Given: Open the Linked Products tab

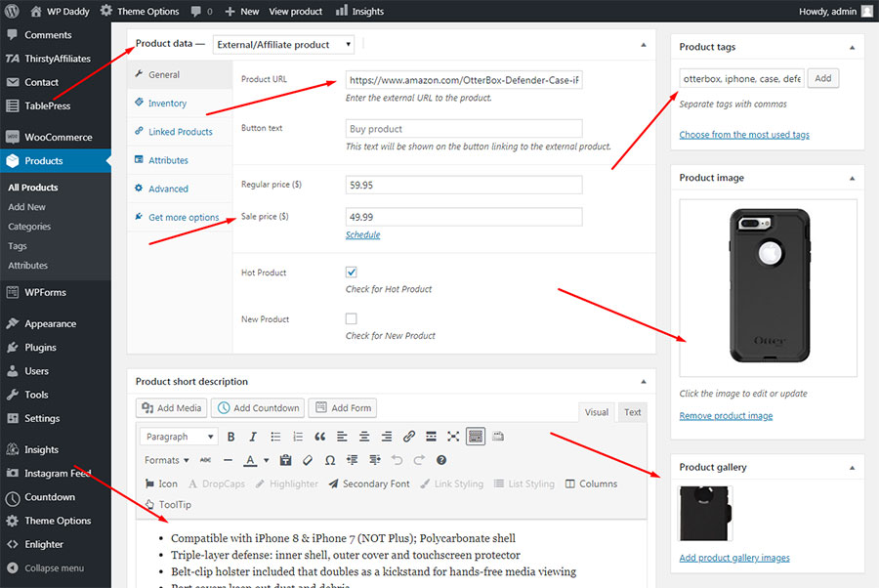Looking at the screenshot, I should click(x=180, y=132).
